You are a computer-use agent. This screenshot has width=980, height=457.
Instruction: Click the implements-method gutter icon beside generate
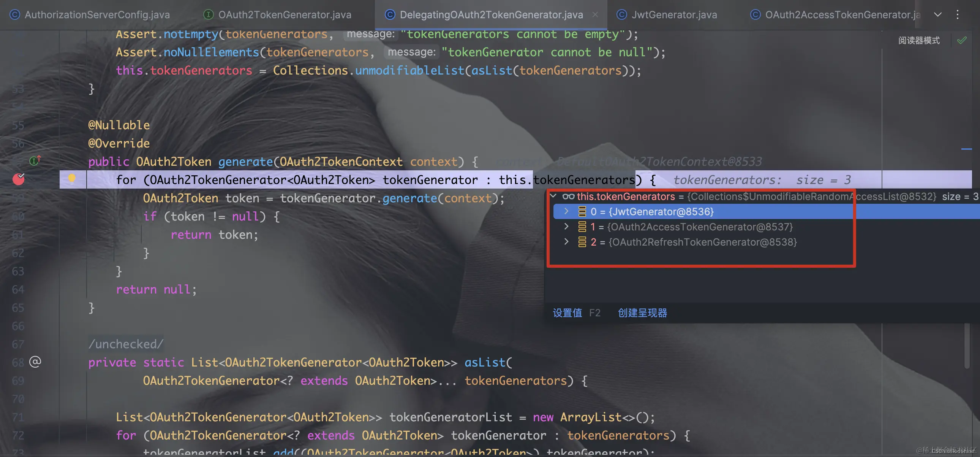[x=35, y=161]
